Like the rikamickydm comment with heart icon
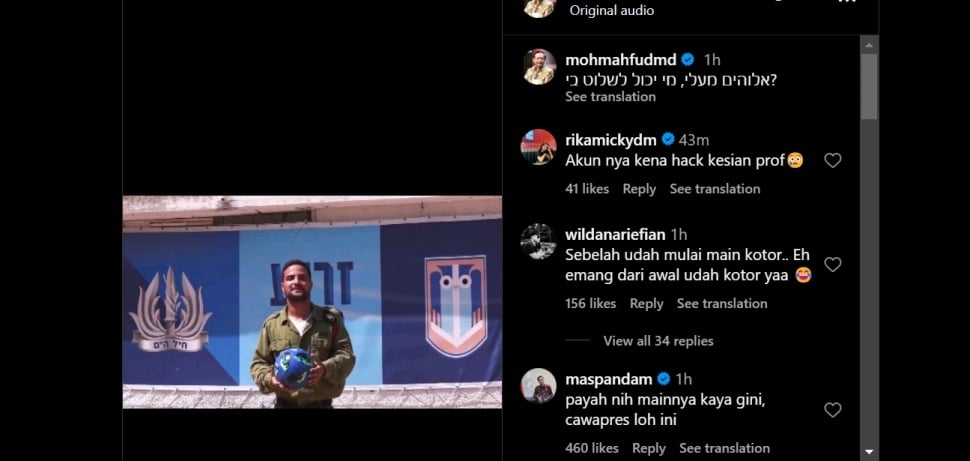This screenshot has width=970, height=461. click(833, 161)
